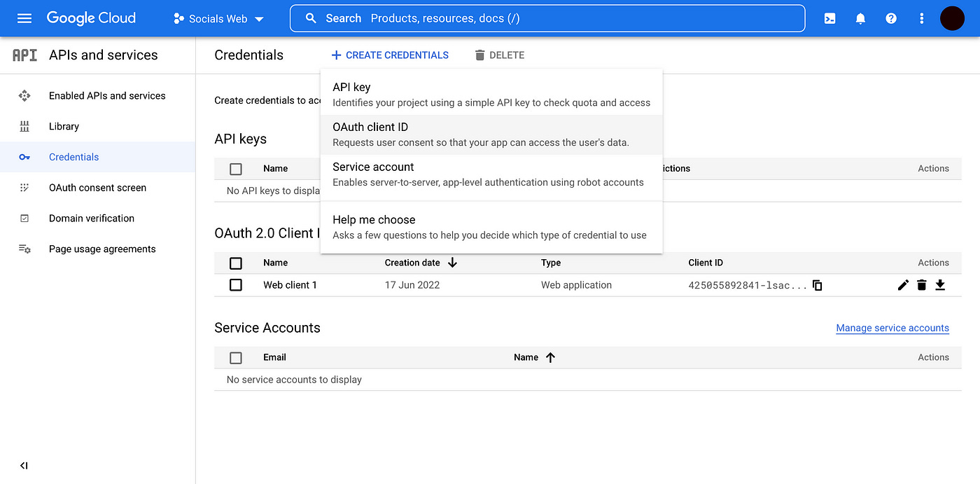
Task: Click the client ID value 425055892841-lsac
Action: click(748, 285)
